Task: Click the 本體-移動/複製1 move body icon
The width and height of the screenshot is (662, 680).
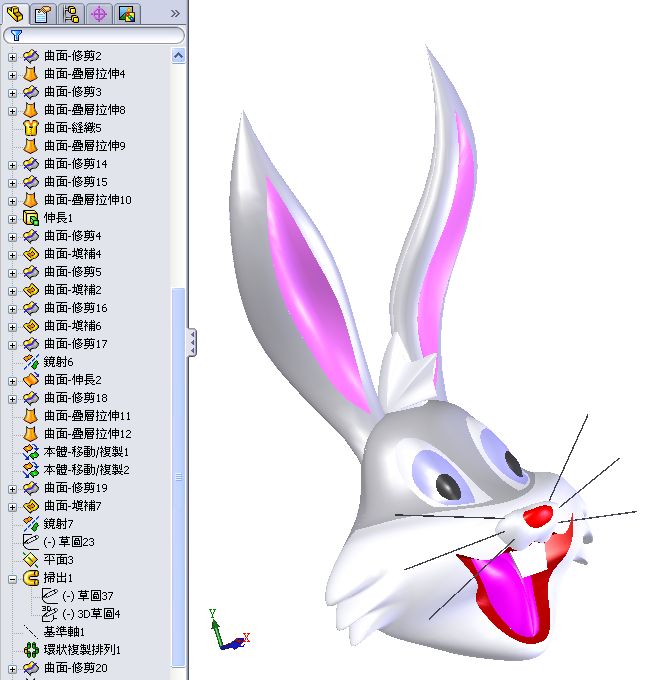Action: (x=31, y=452)
